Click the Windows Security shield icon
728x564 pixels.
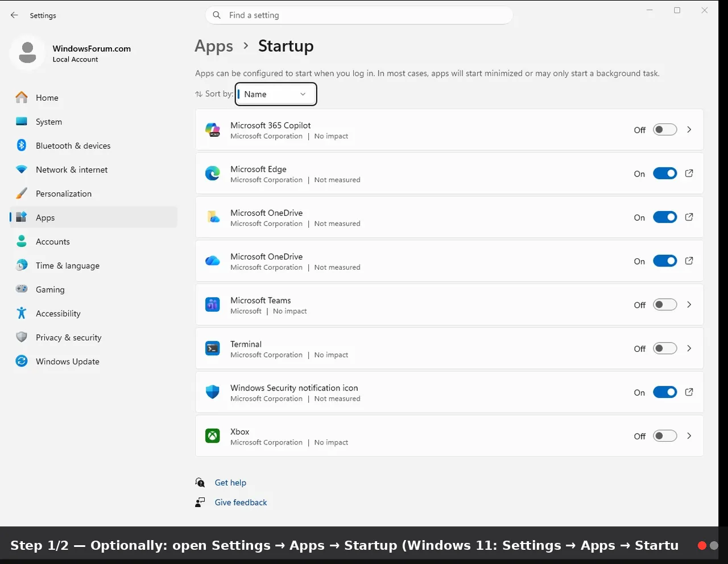213,392
